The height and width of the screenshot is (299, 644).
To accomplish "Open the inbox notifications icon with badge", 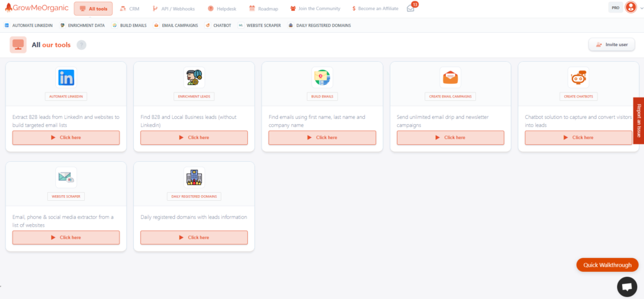I will click(411, 8).
